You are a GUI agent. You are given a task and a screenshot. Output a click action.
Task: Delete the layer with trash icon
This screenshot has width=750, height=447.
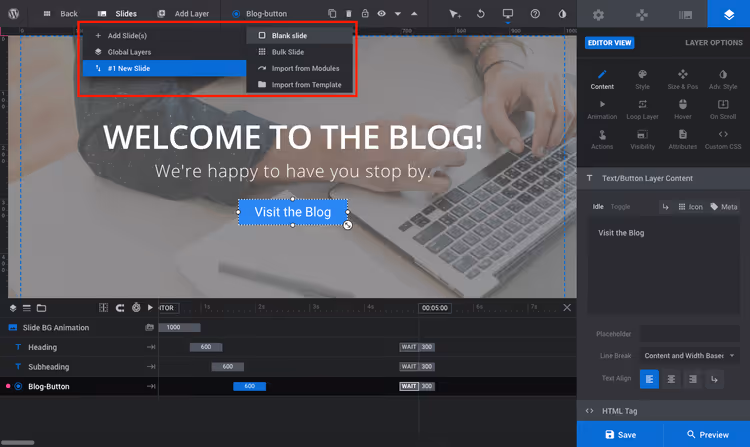[x=349, y=13]
